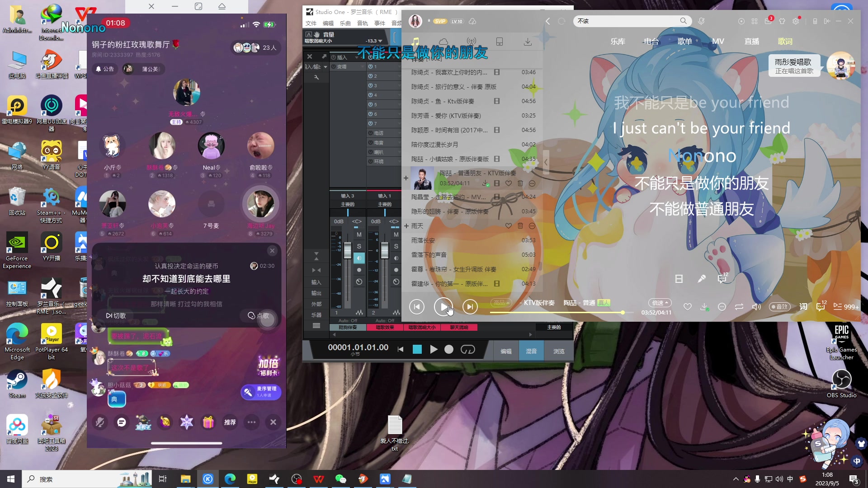Open the radio broadcast icon in sidebar
This screenshot has height=488, width=868.
click(x=472, y=42)
